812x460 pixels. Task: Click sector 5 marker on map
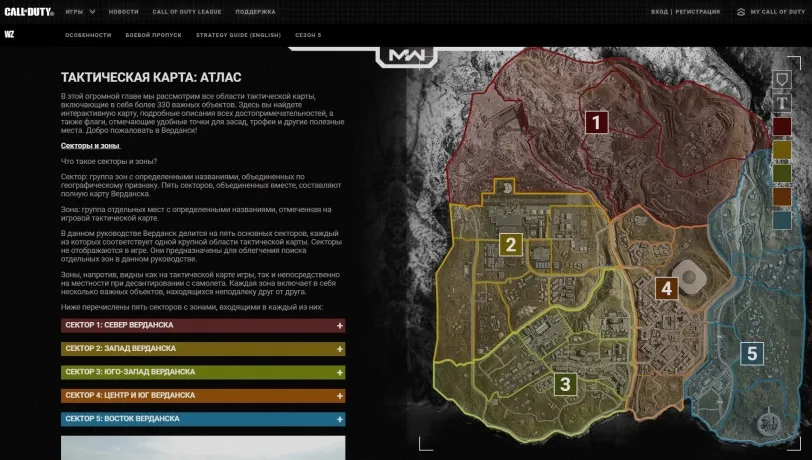pyautogui.click(x=752, y=354)
